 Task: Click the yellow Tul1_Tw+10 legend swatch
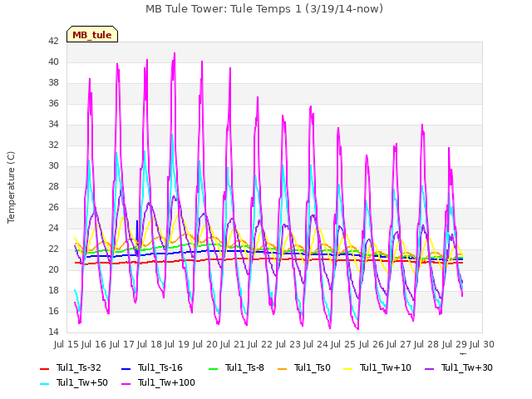348,369
